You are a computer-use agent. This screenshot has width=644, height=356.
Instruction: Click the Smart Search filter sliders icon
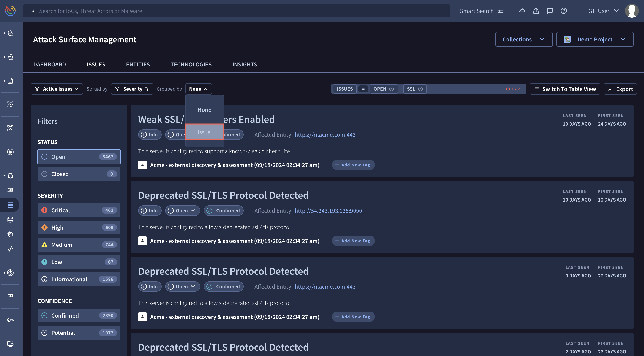pos(501,11)
